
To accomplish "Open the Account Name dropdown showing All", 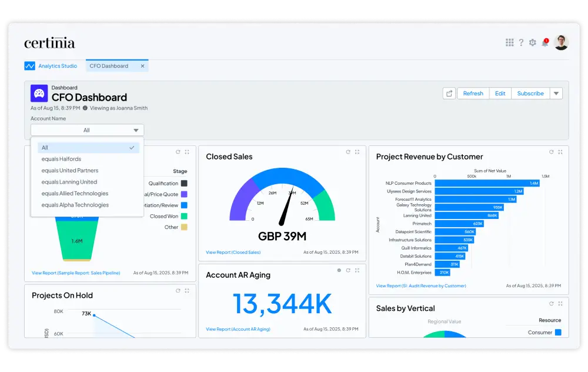I will 87,129.
